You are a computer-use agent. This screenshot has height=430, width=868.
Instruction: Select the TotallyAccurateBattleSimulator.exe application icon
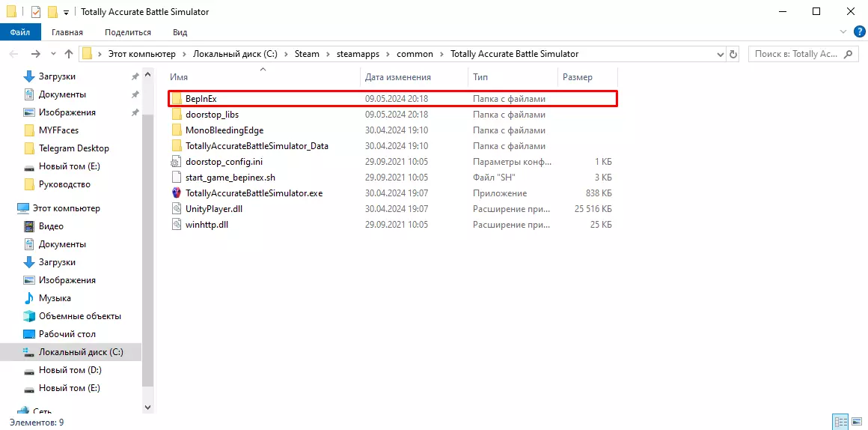(x=177, y=193)
